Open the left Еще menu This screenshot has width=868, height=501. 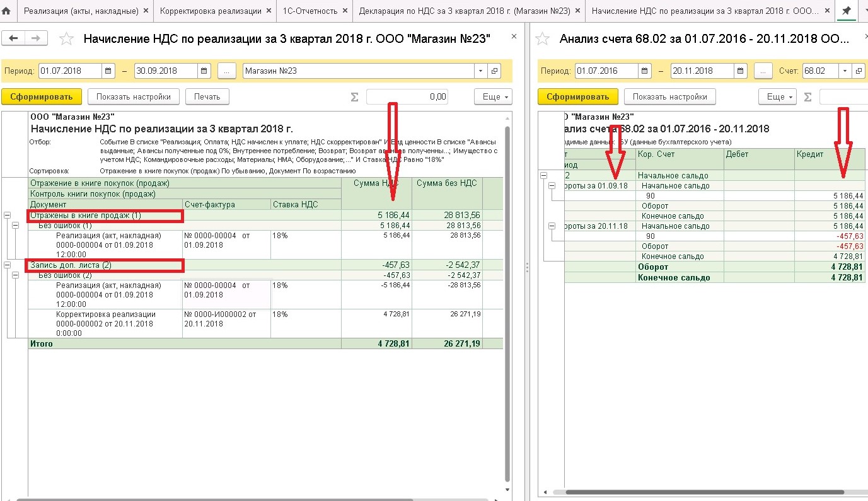(x=493, y=96)
